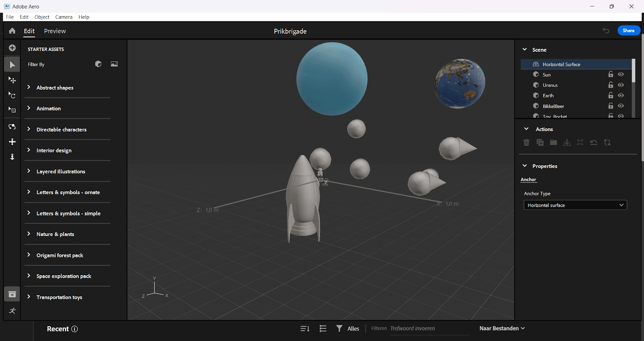The image size is (644, 341).
Task: Select the arrow Selection tool
Action: click(x=12, y=65)
